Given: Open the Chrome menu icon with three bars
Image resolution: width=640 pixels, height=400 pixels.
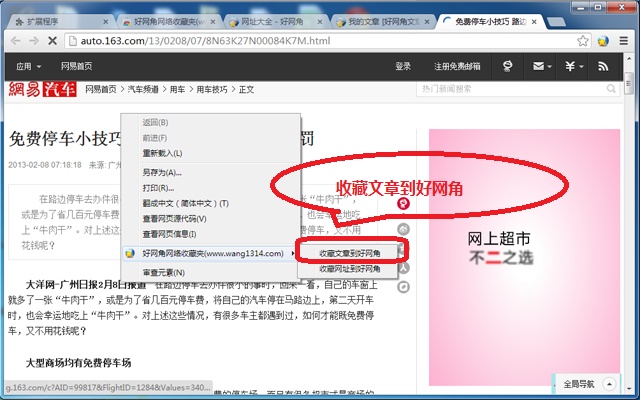Looking at the screenshot, I should coord(623,41).
